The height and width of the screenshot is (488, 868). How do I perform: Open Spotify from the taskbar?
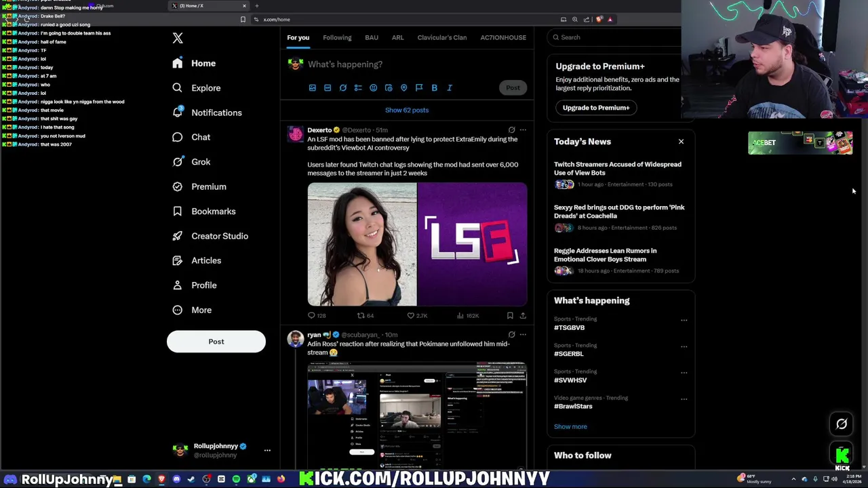[x=236, y=479]
